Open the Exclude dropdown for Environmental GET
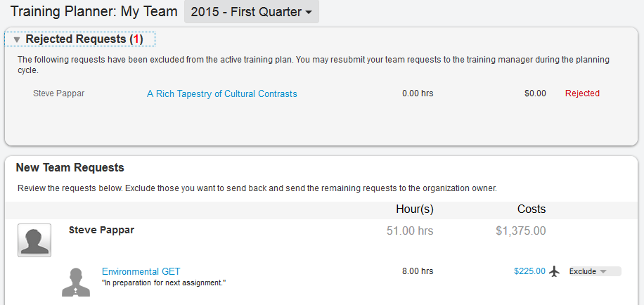 593,271
